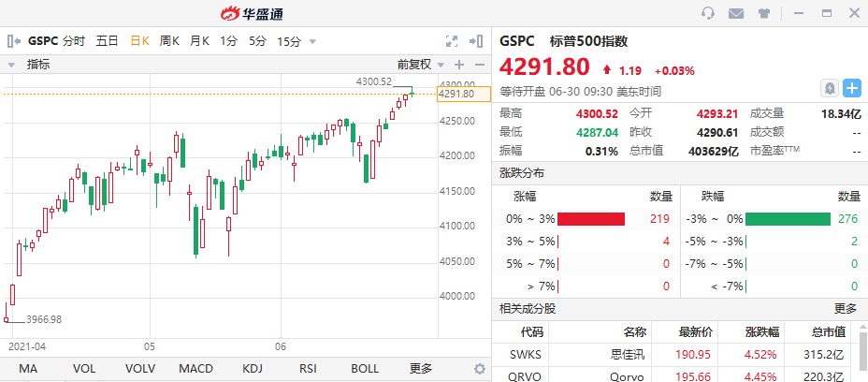Open the 前复权 adjustment dropdown

point(421,65)
